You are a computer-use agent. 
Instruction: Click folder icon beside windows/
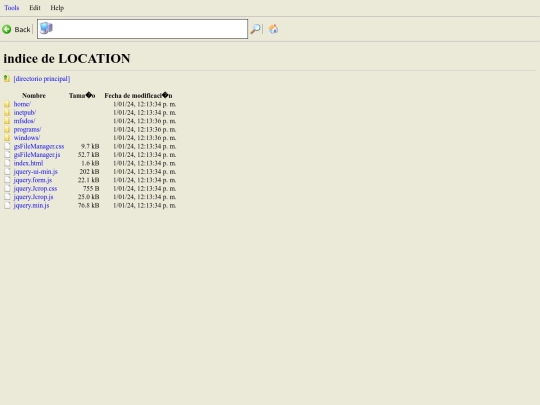[7, 137]
